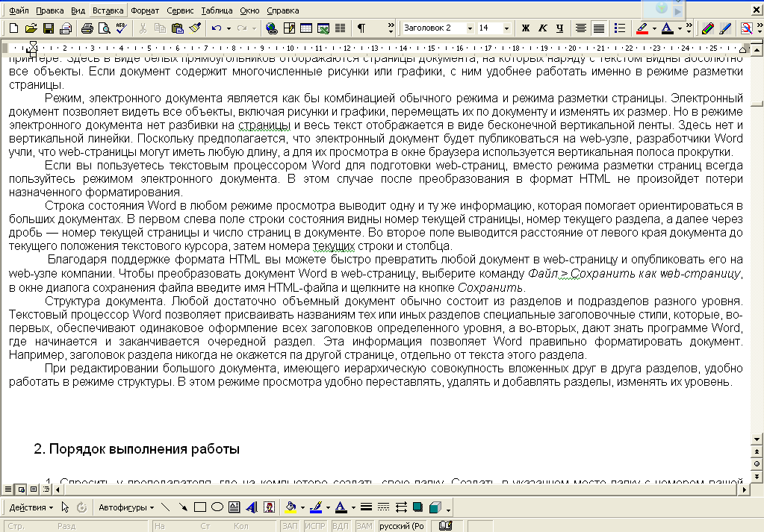764x532 pixels.
Task: Choose the Select Objects pointer tool
Action: click(65, 507)
